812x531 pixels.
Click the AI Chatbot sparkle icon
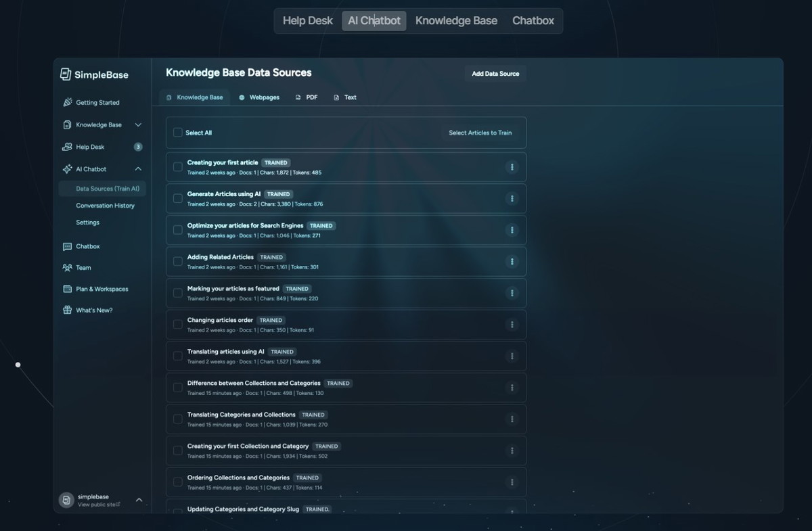[67, 169]
